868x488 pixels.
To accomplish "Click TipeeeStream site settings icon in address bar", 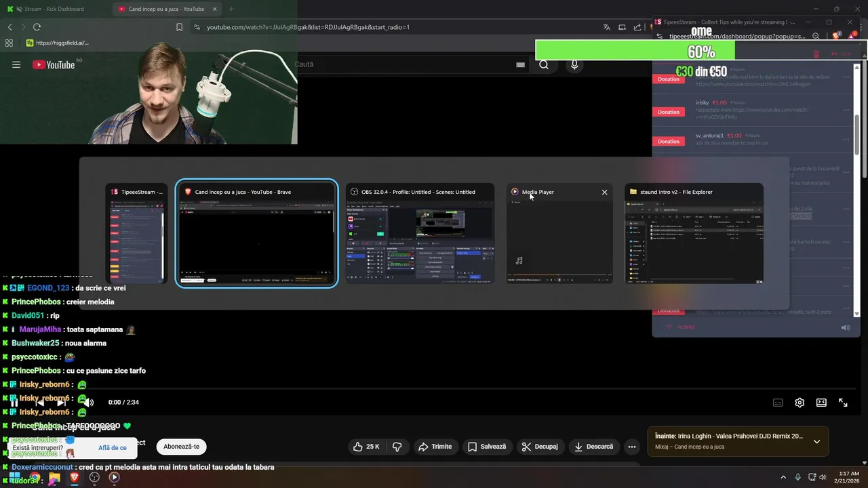I will pyautogui.click(x=660, y=36).
